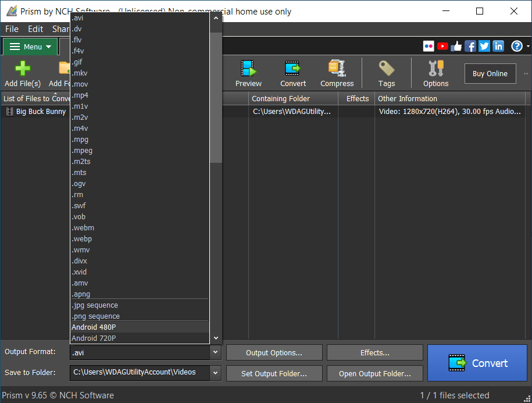Click the format list scroll down arrow

(x=216, y=338)
